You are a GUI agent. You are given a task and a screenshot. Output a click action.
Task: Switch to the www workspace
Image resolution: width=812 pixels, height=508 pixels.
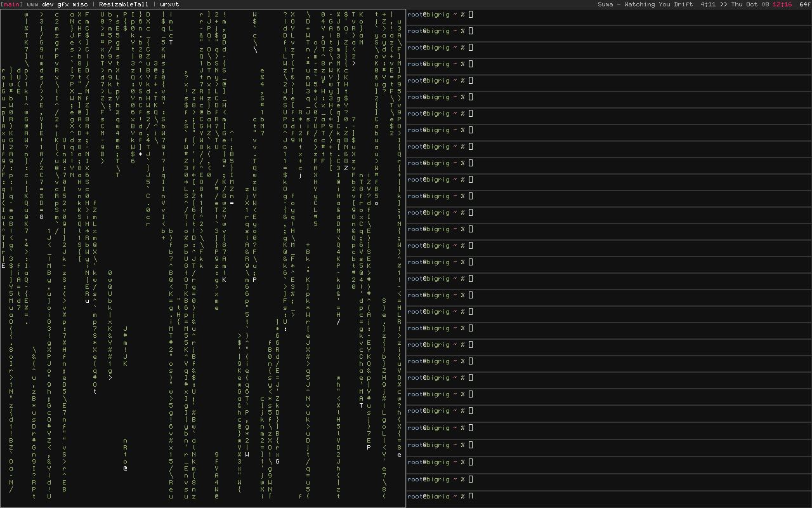pyautogui.click(x=32, y=4)
